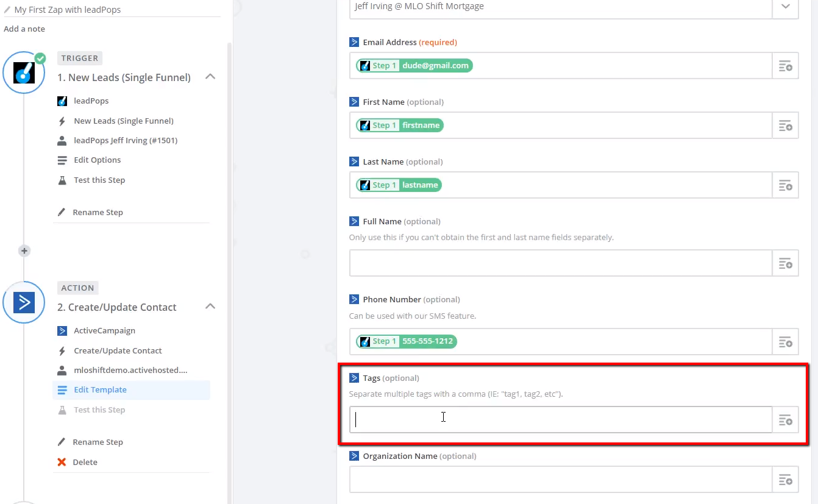The image size is (818, 504).
Task: Click the lastname field pill
Action: [x=399, y=185]
